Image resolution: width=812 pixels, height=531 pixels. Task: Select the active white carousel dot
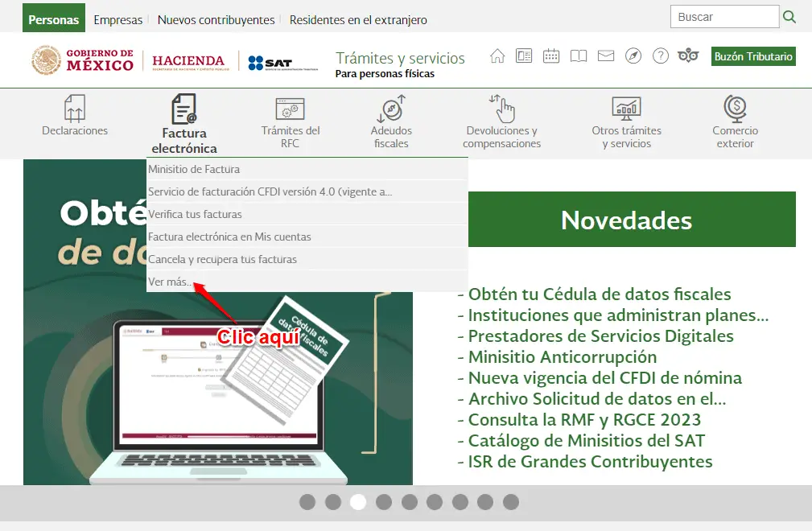click(358, 502)
